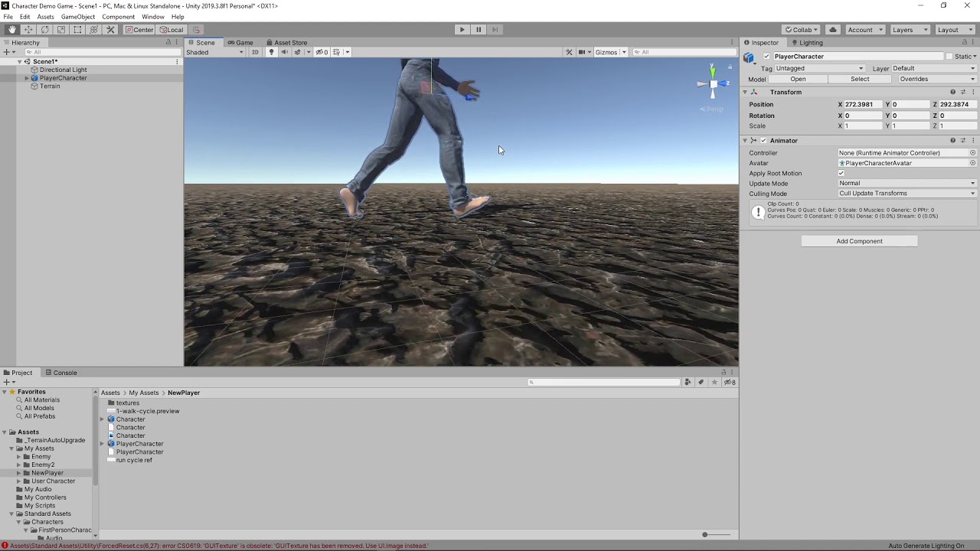Viewport: 980px width, 551px height.
Task: Toggle 2D scene view mode
Action: click(255, 52)
